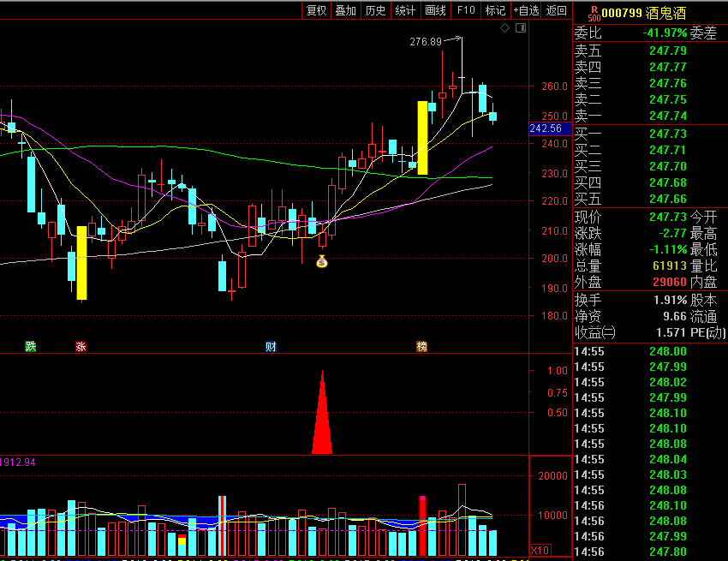Click the 换手 value 1.91%
Image resolution: width=728 pixels, height=561 pixels.
click(x=670, y=300)
